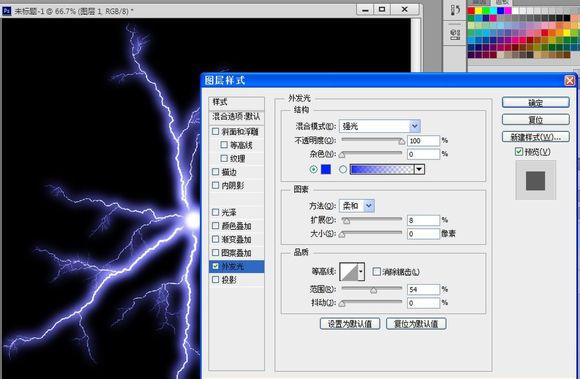Uncheck the 外发光 checkbox
Screen dimensions: 580x379
coord(216,266)
